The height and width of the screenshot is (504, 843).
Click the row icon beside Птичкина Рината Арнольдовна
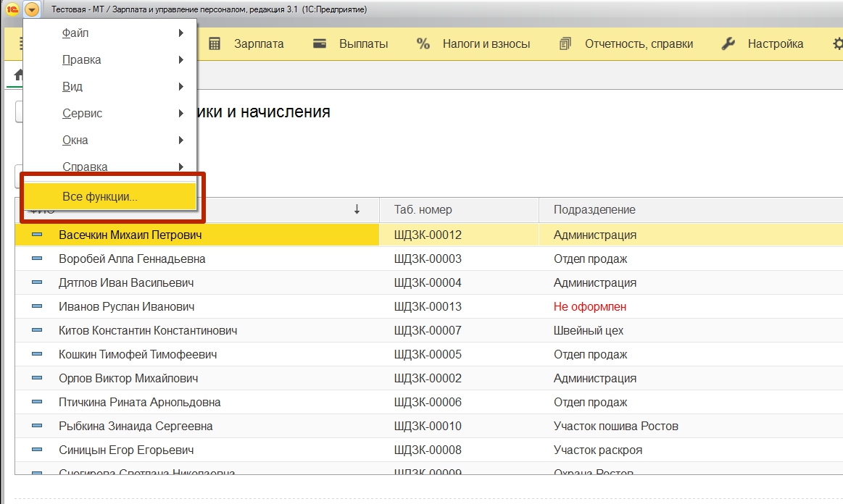37,402
